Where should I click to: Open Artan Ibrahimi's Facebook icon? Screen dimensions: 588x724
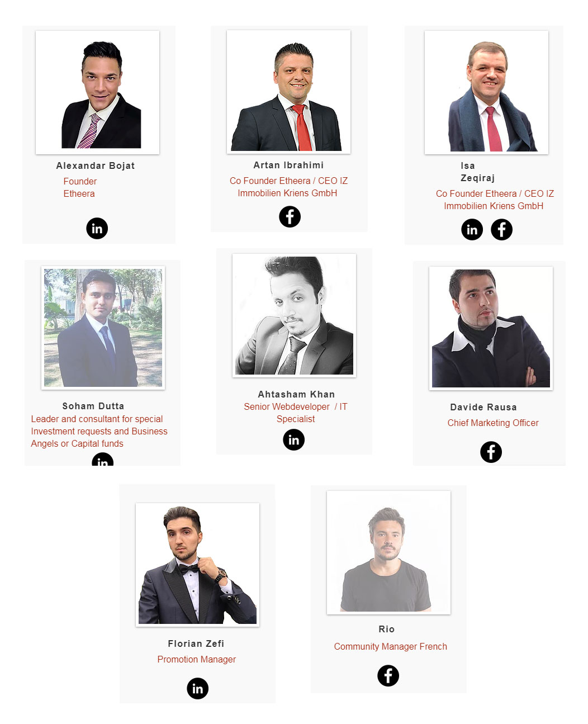(x=290, y=216)
